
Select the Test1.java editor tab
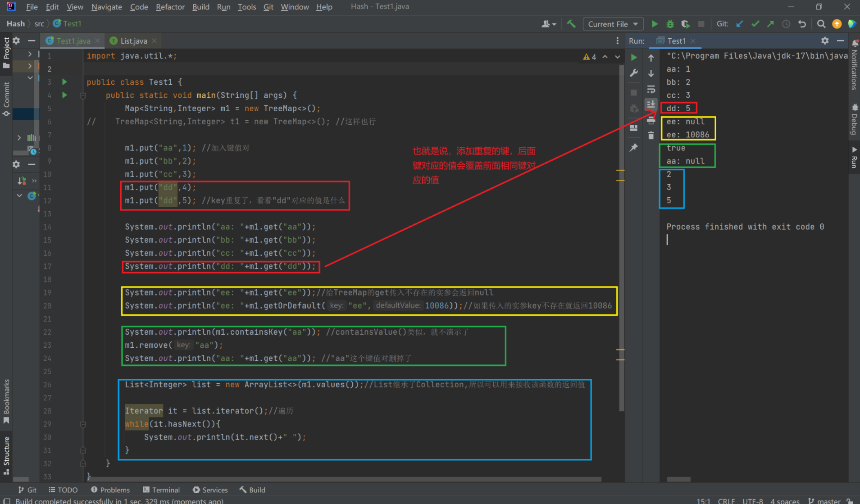73,41
